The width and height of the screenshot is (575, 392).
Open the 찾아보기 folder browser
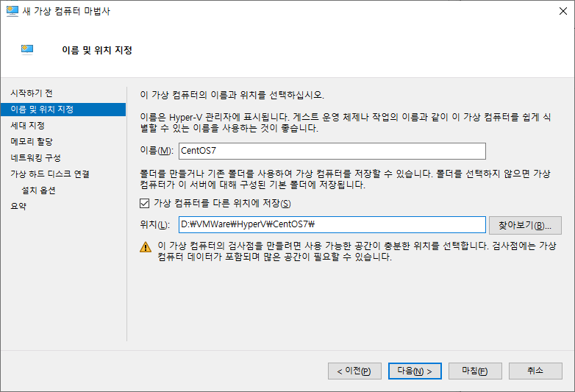point(525,225)
